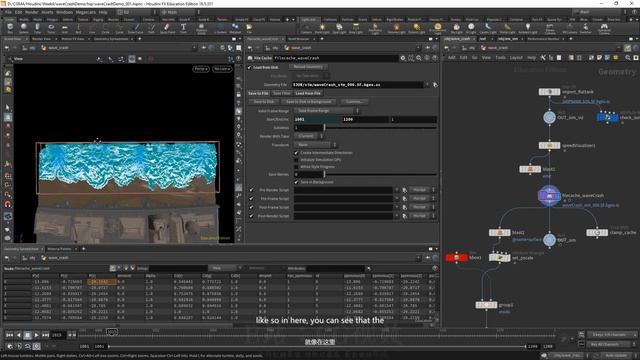Screen dimensions: 640x360
Task: Select the Platonic Solids shelf tool
Action: 201,28
